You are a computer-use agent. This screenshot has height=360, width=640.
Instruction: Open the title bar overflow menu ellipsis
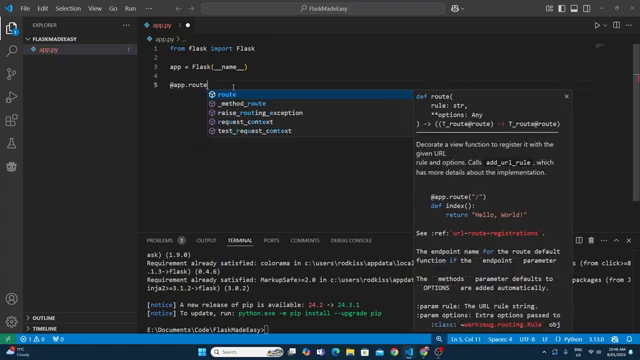[x=149, y=8]
